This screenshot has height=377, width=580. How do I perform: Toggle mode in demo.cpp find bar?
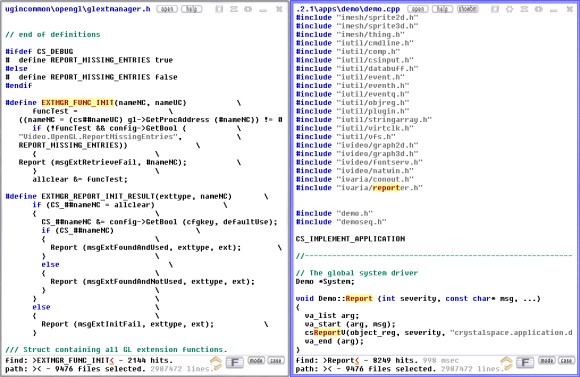(546, 360)
